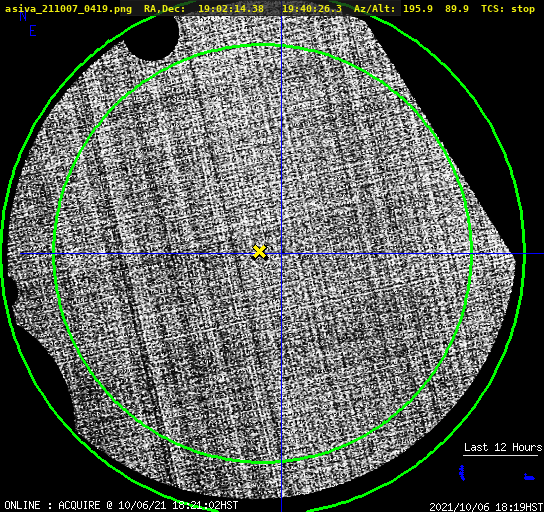Click where the blue crosshair lines intersect
Viewport: 544px width, 512px height.
click(281, 254)
